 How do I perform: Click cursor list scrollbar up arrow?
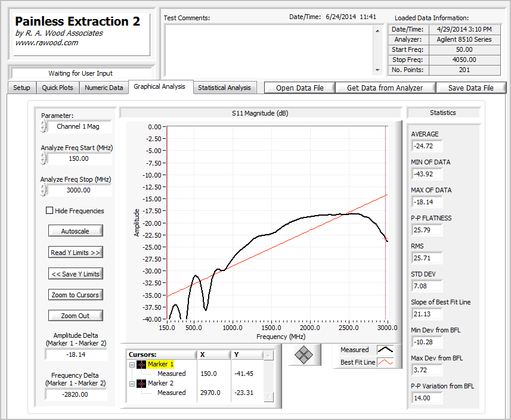pyautogui.click(x=268, y=355)
